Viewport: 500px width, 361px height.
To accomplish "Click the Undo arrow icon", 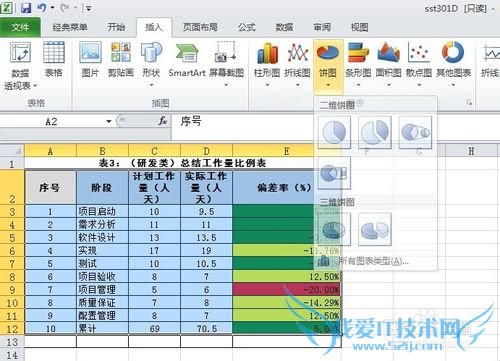I will click(42, 7).
